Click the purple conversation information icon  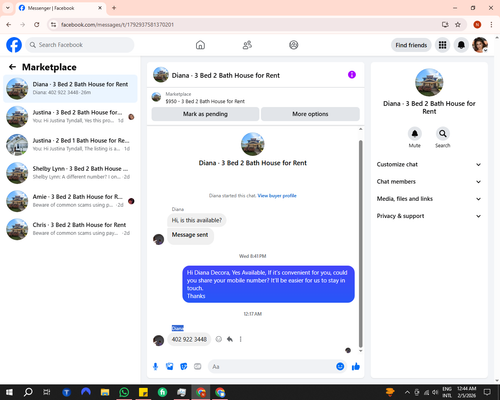click(352, 75)
